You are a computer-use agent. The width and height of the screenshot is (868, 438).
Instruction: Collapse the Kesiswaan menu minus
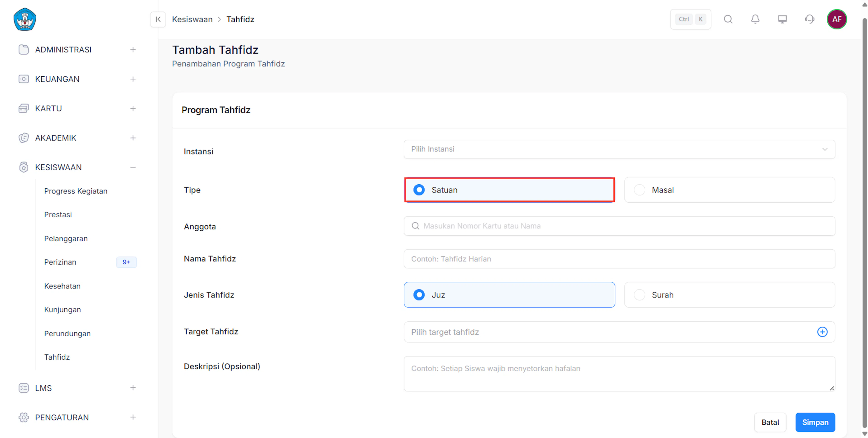click(x=133, y=167)
